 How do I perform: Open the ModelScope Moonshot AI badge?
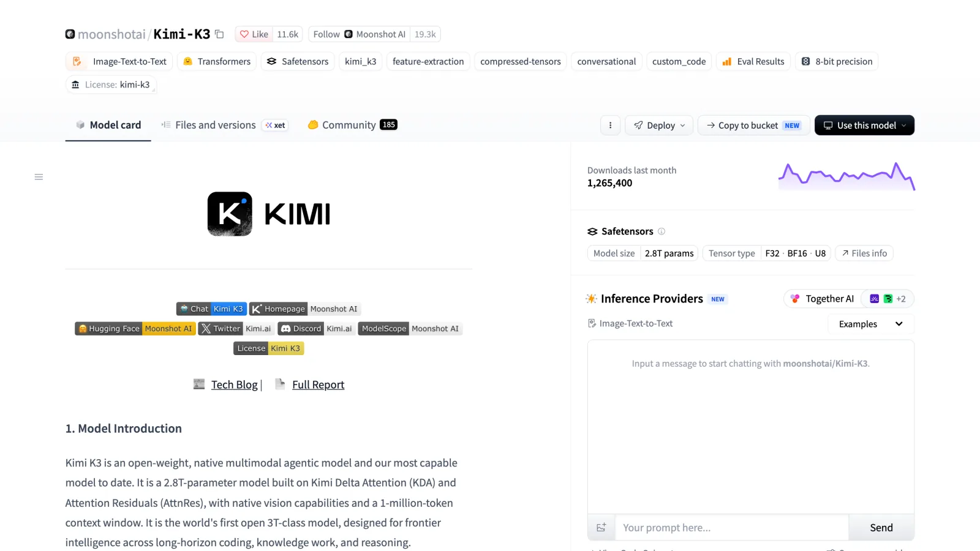click(410, 329)
